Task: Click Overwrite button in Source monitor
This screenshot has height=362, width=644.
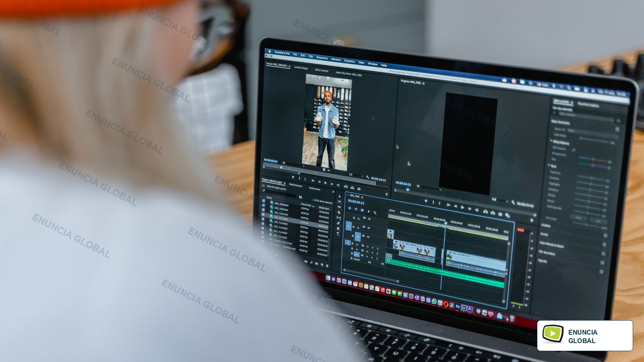Action: coord(352,187)
